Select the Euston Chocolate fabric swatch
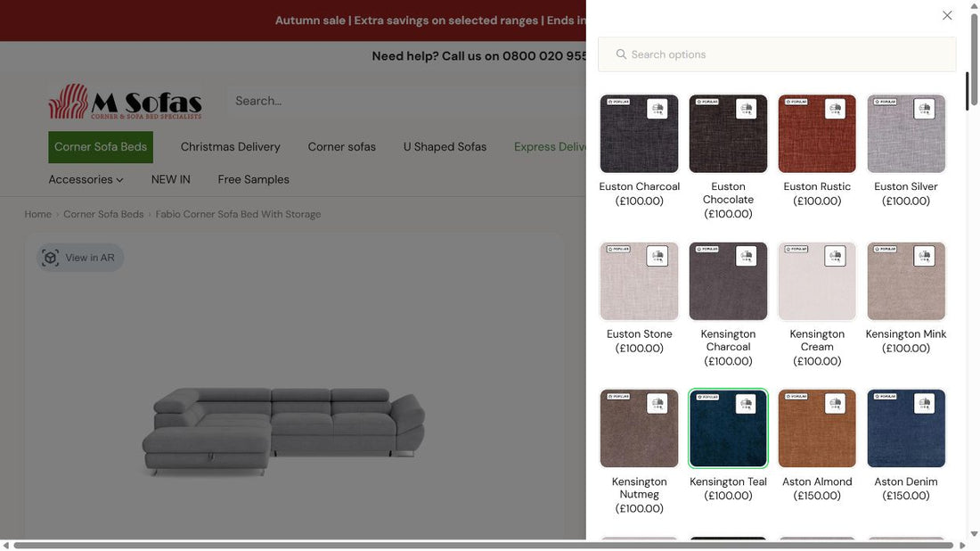This screenshot has width=980, height=551. point(728,133)
